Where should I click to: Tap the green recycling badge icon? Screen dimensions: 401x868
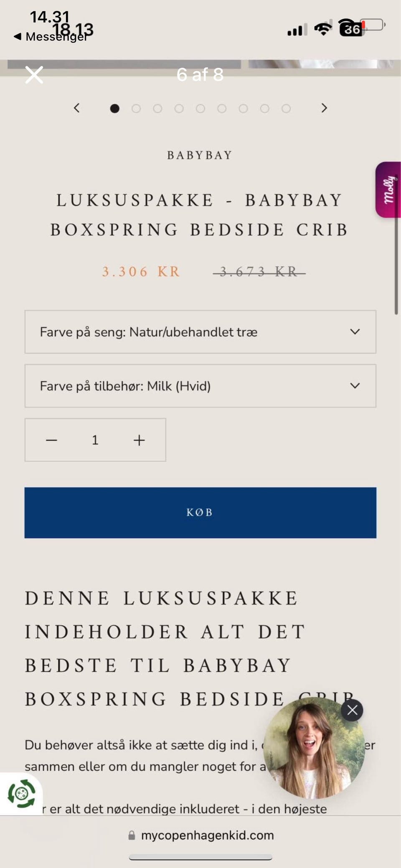pos(22,793)
